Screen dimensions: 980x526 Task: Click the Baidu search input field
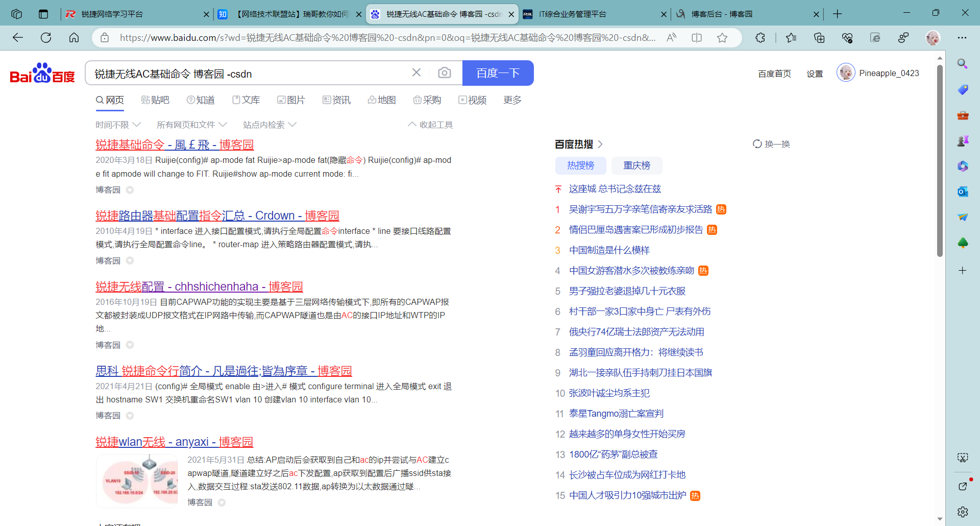pyautogui.click(x=250, y=74)
